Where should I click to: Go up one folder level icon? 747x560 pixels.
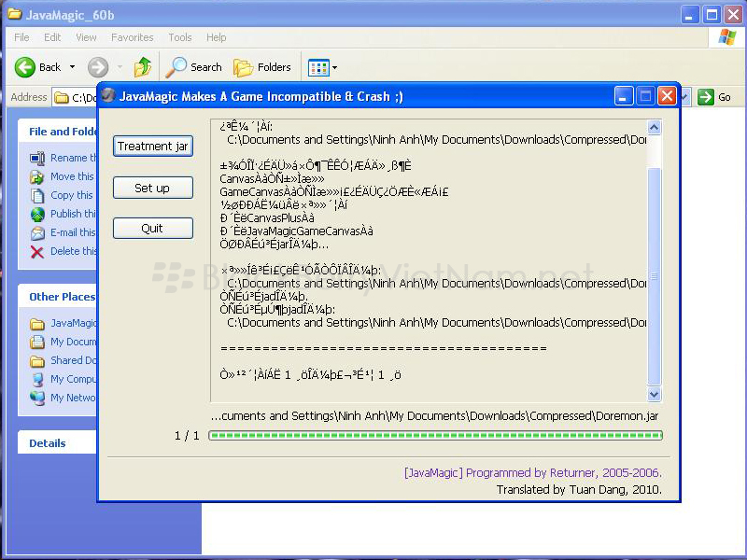pos(143,67)
